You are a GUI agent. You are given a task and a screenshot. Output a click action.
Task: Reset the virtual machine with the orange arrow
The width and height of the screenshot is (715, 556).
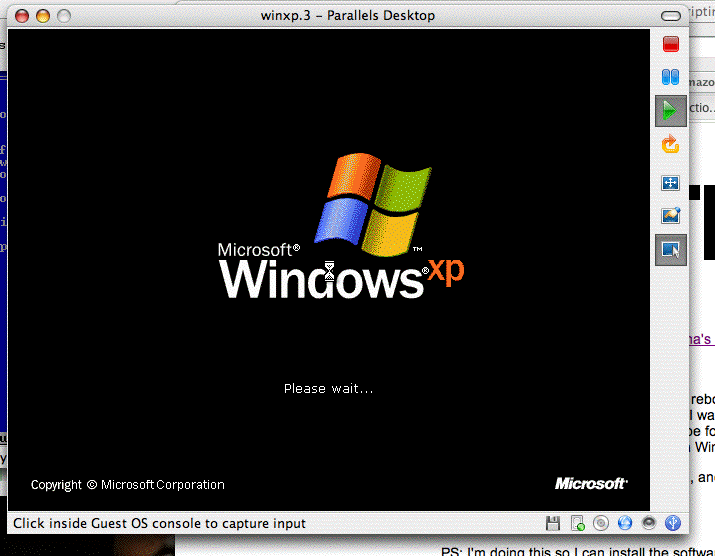(x=671, y=145)
